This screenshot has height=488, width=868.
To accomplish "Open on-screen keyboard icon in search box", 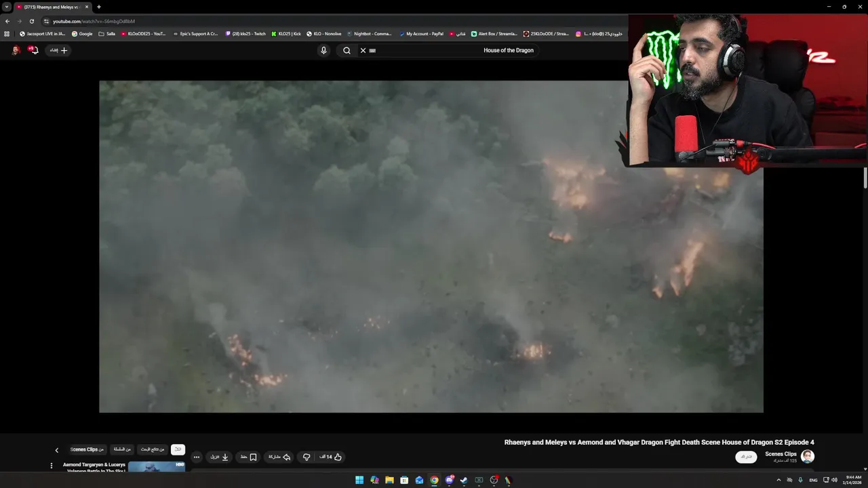I will (372, 50).
